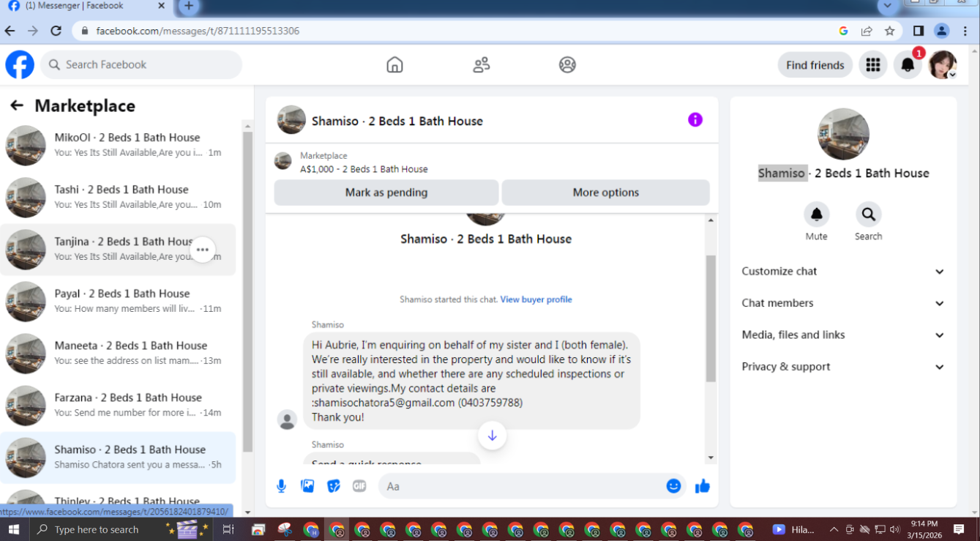
Task: Open the emoji picker
Action: [x=674, y=486]
